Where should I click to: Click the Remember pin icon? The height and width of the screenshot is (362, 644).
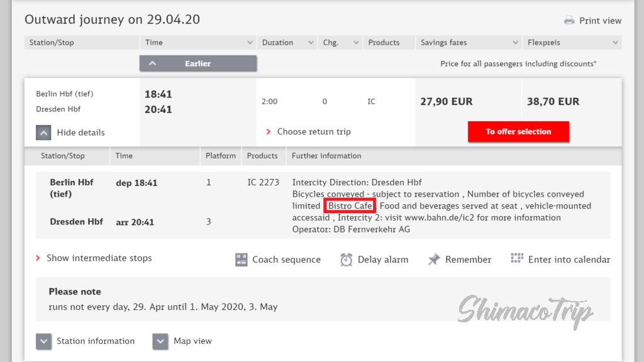pyautogui.click(x=434, y=260)
